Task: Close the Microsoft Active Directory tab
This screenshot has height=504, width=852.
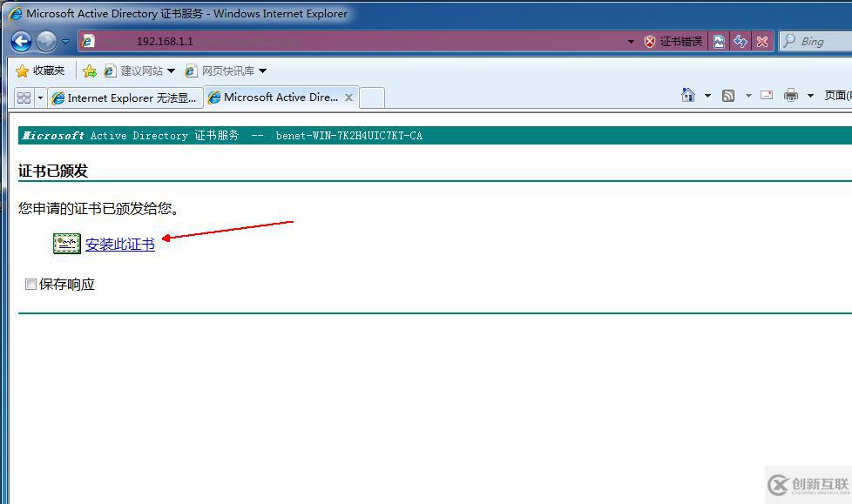Action: pos(348,97)
